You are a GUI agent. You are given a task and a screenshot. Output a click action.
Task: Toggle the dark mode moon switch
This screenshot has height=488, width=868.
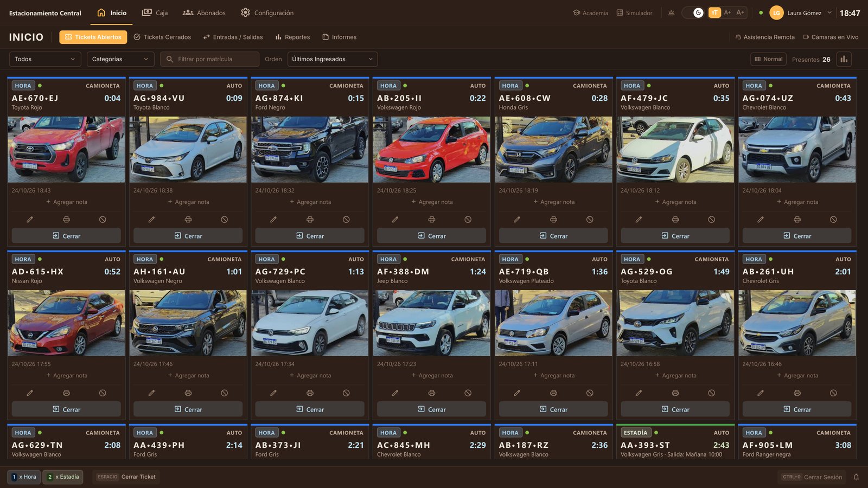point(693,12)
